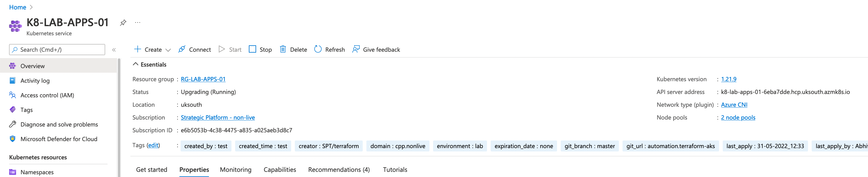Image resolution: width=868 pixels, height=177 pixels.
Task: Pin K8-LAB-APPS-01 to dashboard
Action: [123, 23]
